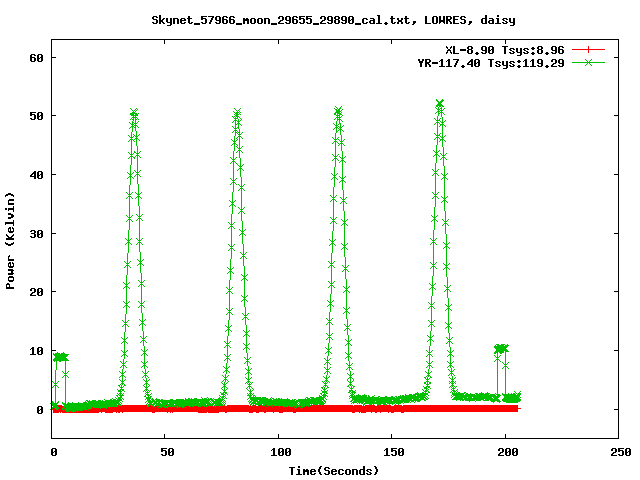This screenshot has height=480, width=640.
Task: Select the legend entry 'YR-117.40 Tsys:119.29'
Action: tap(491, 63)
